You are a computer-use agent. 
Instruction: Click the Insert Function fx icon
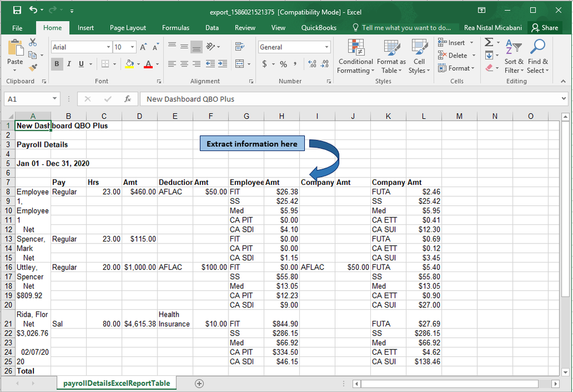tap(127, 99)
